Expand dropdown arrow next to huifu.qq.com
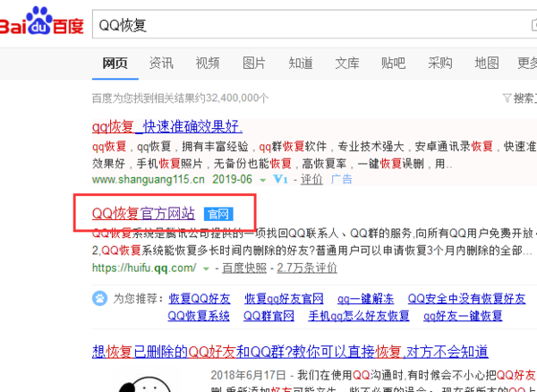This screenshot has height=392, width=537. click(206, 268)
